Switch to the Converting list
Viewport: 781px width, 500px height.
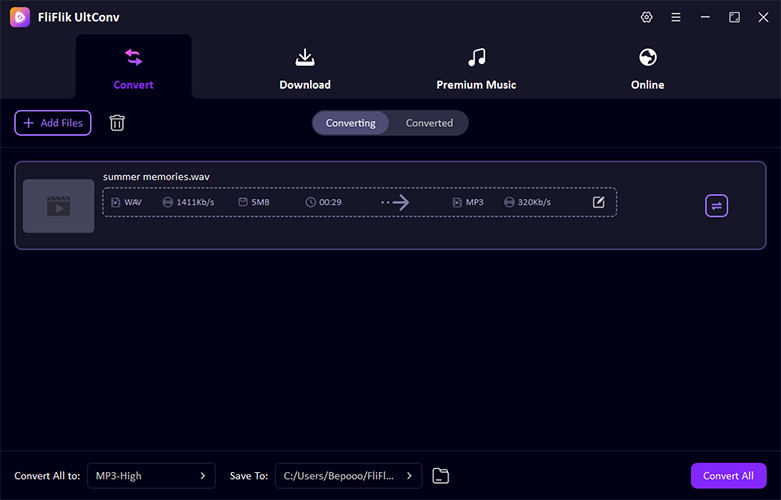[350, 123]
